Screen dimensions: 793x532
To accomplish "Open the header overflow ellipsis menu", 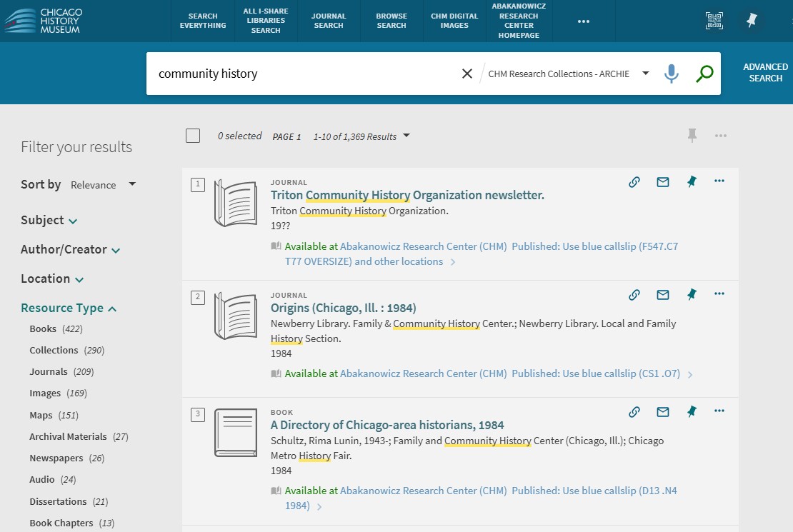I will coord(584,21).
